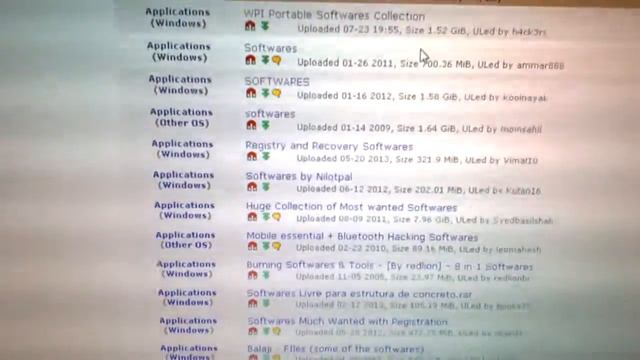Click green arrow for Softwares Livre concreto.rar

pos(267,303)
